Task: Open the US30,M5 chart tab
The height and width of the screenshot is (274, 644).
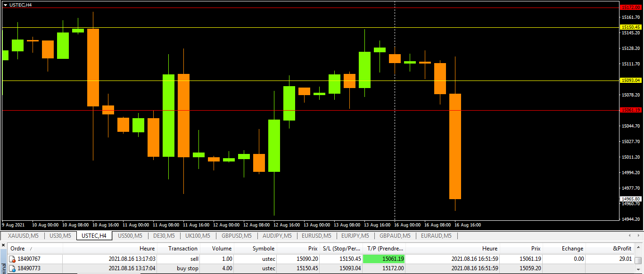Action: pos(60,236)
